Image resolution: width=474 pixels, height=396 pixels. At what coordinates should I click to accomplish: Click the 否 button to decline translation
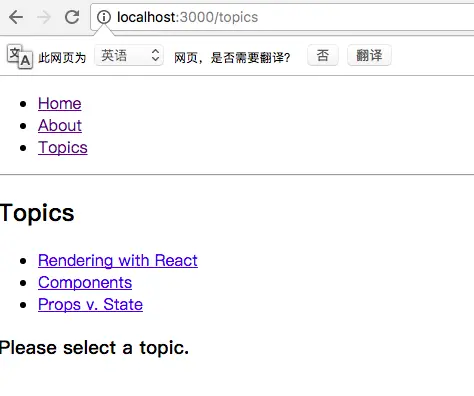click(323, 55)
